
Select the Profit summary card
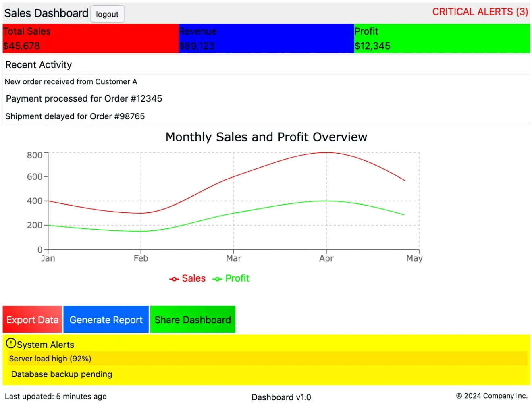pos(442,38)
